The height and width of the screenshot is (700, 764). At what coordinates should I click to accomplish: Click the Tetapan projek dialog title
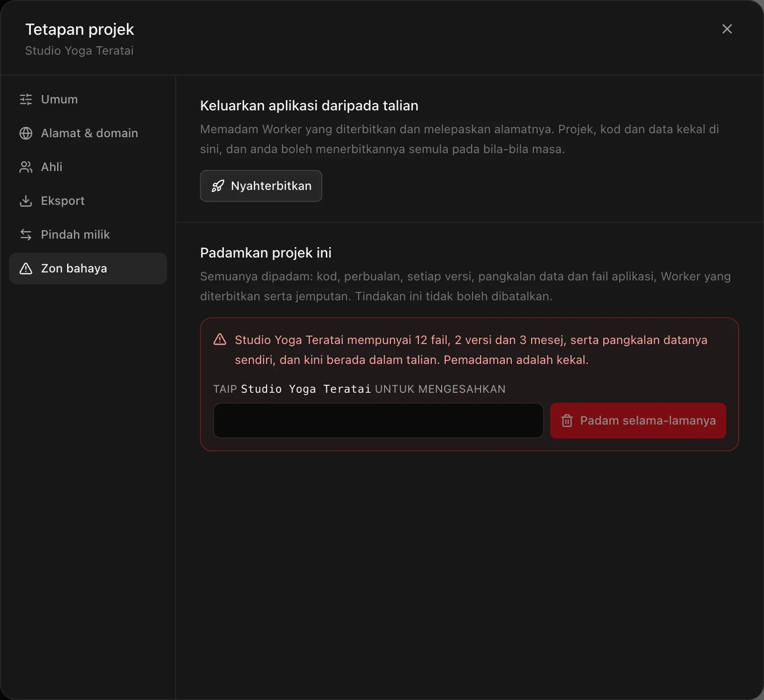click(80, 29)
